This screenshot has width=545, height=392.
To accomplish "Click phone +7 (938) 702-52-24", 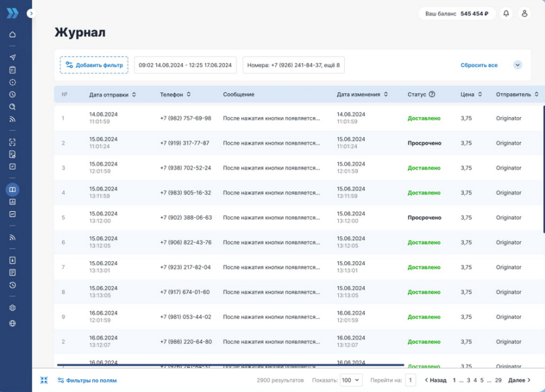I will [186, 168].
